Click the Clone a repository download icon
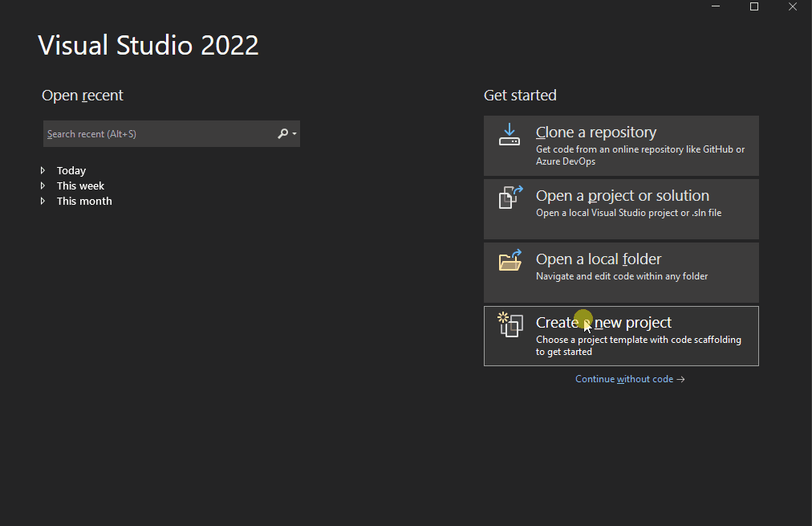The image size is (812, 526). tap(510, 134)
